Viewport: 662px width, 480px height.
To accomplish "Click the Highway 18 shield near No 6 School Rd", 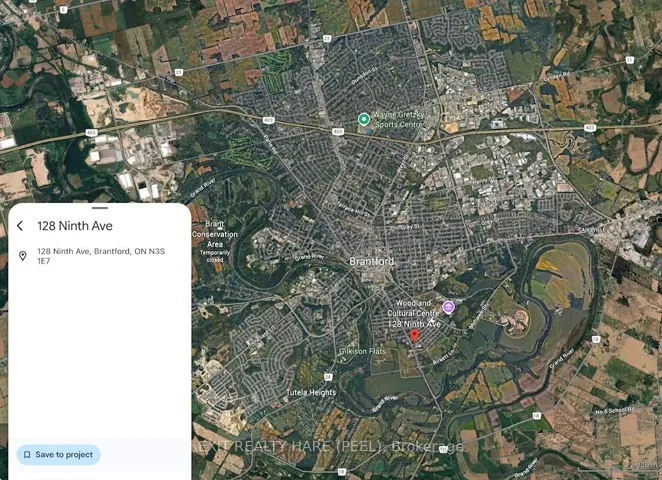I will pyautogui.click(x=536, y=416).
